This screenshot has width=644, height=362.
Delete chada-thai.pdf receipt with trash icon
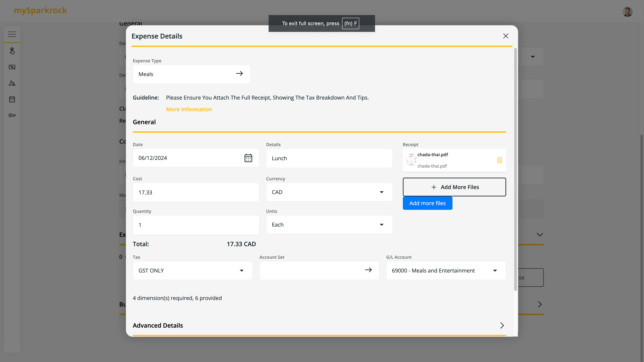click(499, 160)
